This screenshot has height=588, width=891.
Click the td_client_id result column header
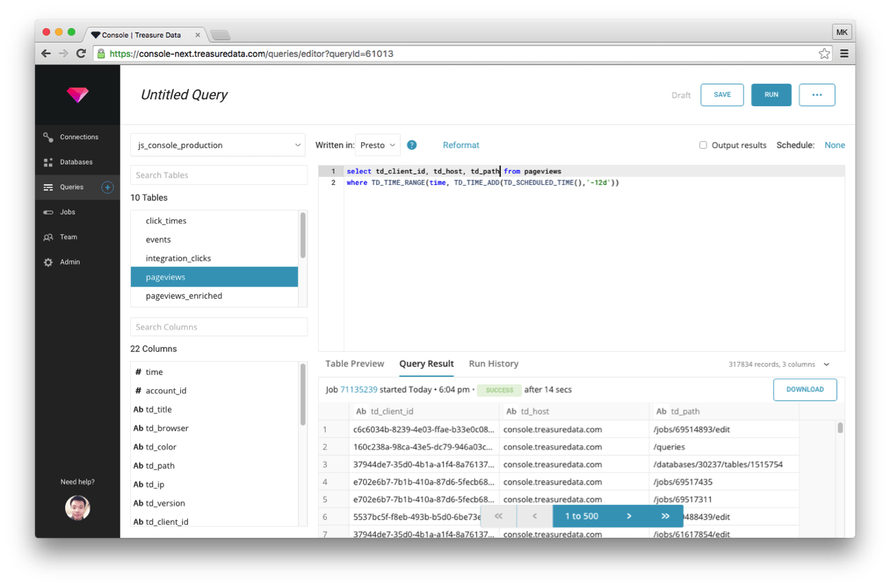(424, 412)
